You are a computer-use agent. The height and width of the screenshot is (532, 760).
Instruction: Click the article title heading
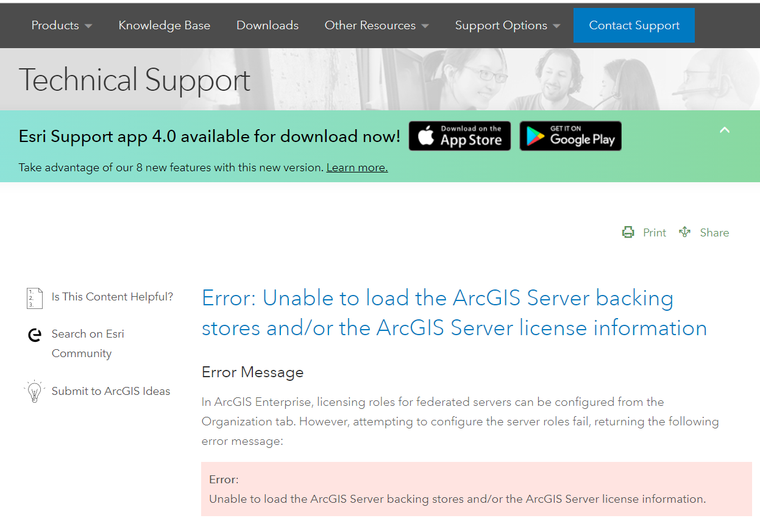[x=454, y=313]
